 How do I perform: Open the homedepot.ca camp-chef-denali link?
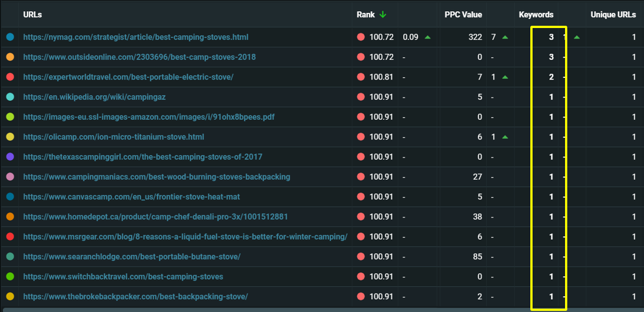coord(156,217)
